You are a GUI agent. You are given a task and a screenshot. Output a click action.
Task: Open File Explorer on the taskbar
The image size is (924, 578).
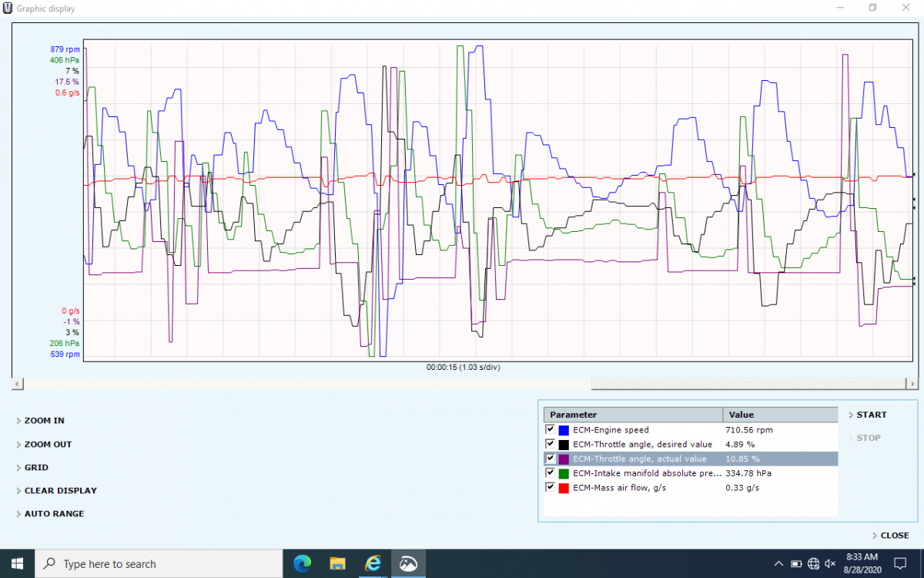click(337, 563)
